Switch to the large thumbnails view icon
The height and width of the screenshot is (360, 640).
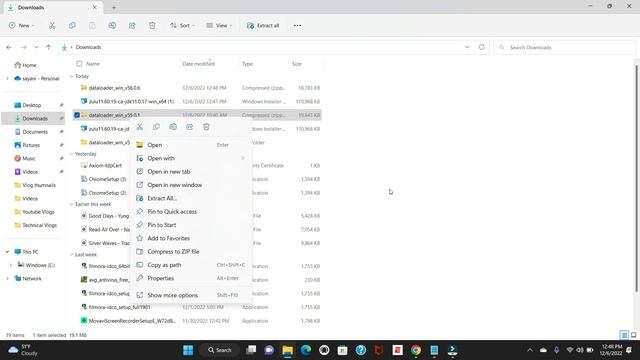633,335
